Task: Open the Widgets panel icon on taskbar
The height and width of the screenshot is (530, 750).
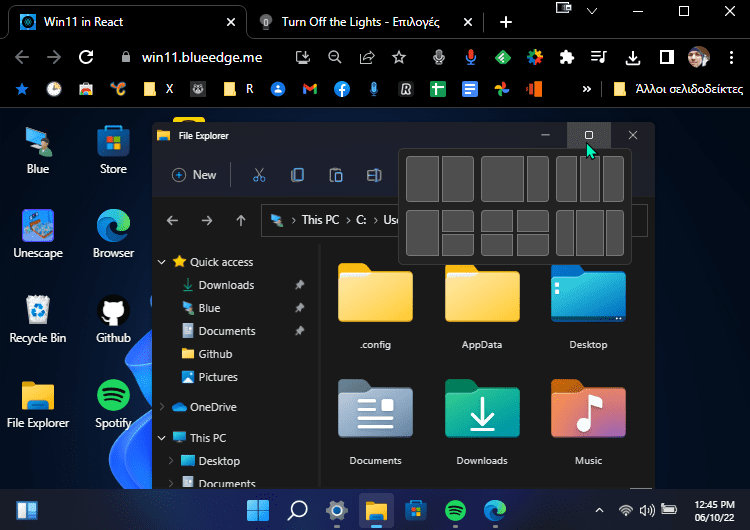Action: (27, 510)
